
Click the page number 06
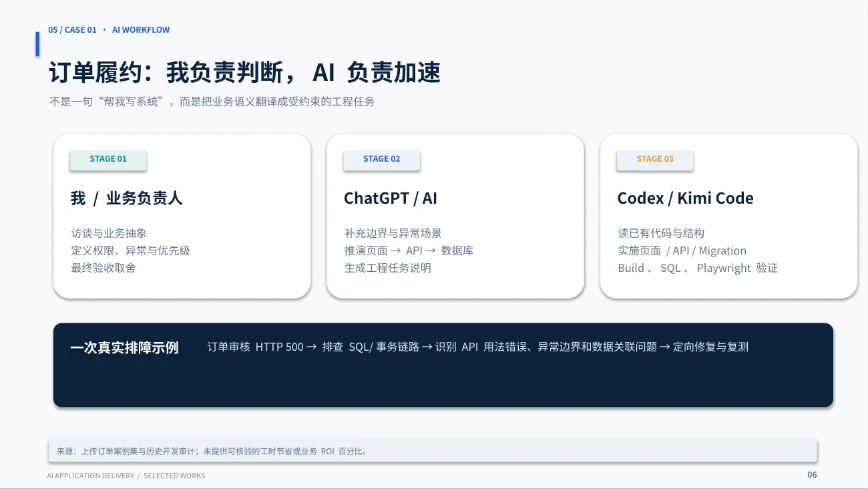tap(812, 475)
